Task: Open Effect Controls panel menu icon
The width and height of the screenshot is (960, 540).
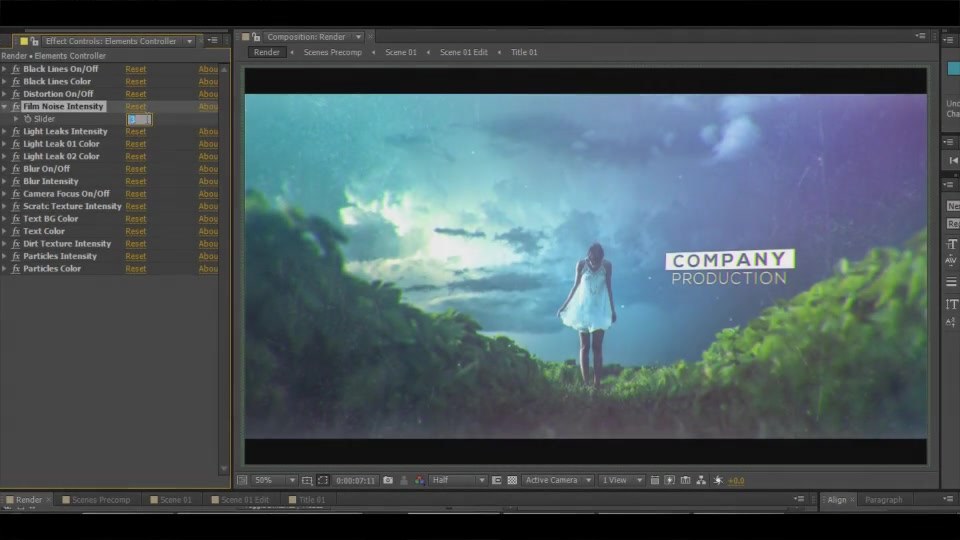Action: point(213,40)
